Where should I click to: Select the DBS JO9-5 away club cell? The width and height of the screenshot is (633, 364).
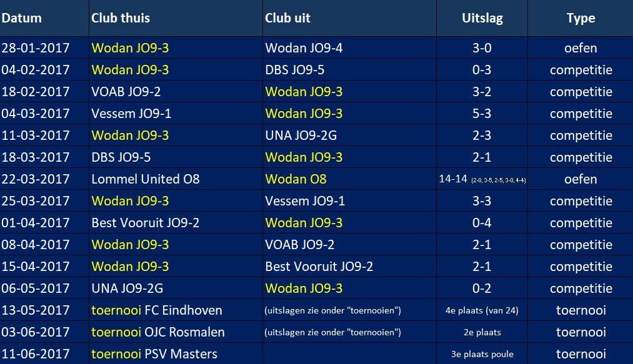295,70
